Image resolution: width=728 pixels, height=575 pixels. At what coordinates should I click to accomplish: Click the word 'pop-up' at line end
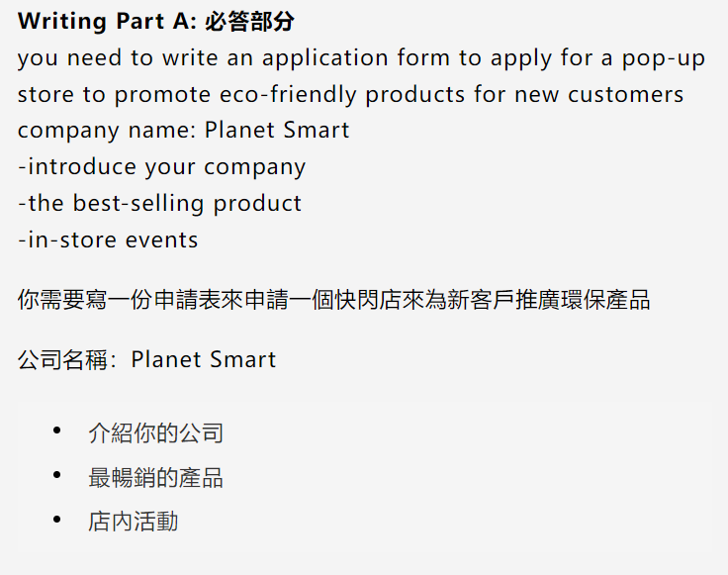coord(664,58)
